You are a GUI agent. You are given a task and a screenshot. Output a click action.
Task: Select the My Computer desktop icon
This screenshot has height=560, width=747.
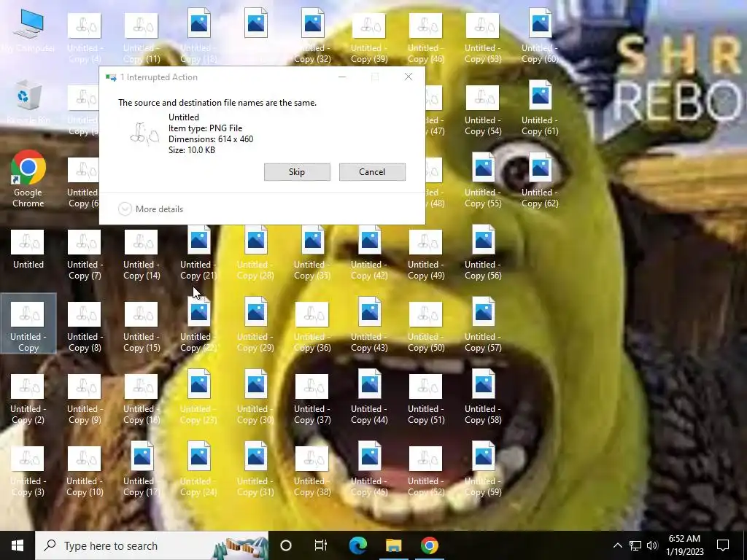pos(28,31)
